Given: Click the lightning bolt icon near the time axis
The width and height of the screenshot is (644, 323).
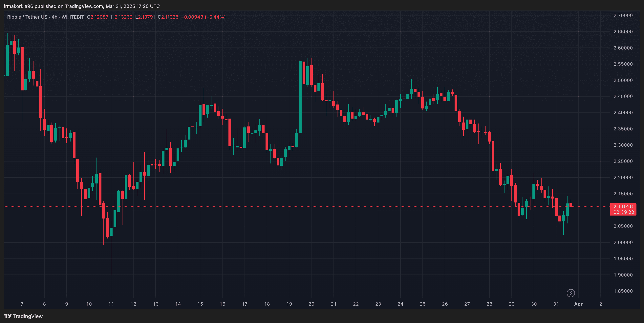Looking at the screenshot, I should tap(571, 293).
